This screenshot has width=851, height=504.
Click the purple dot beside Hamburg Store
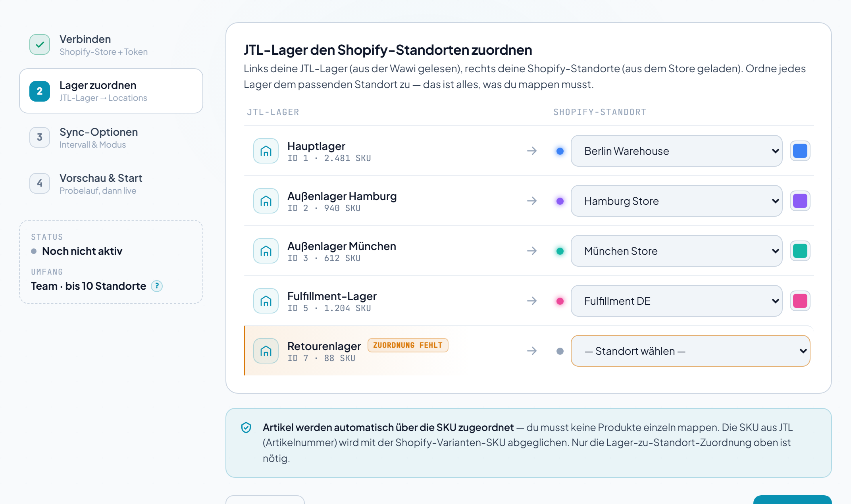point(560,201)
